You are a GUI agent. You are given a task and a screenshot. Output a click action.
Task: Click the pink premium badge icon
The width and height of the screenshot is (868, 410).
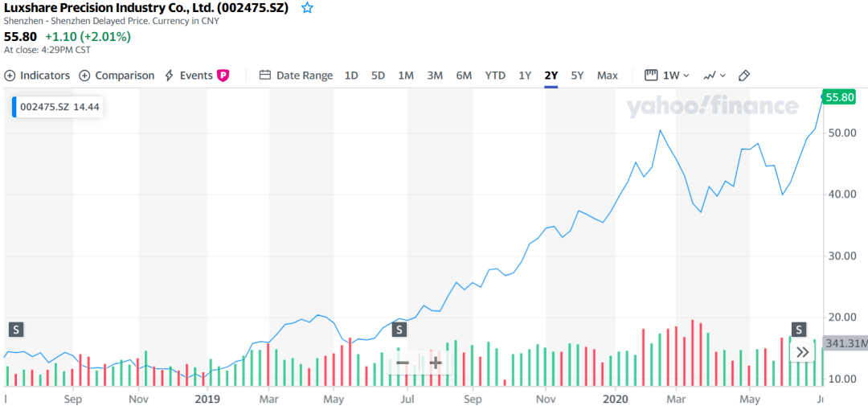[x=223, y=76]
